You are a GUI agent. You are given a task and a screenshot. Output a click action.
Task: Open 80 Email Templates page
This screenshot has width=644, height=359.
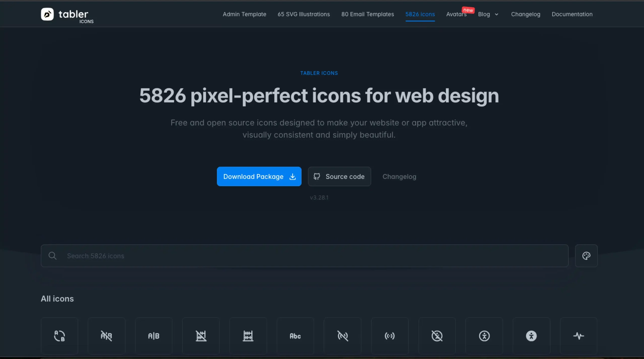point(368,14)
